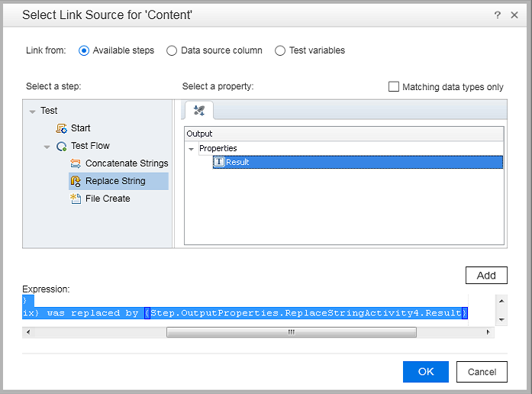Select Available steps radio button
This screenshot has width=532, height=394.
(x=84, y=50)
